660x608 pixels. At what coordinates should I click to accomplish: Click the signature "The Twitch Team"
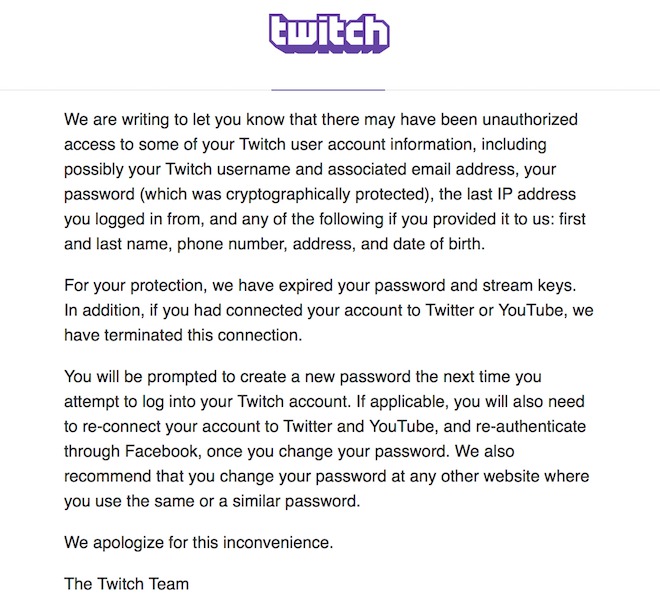(x=126, y=583)
